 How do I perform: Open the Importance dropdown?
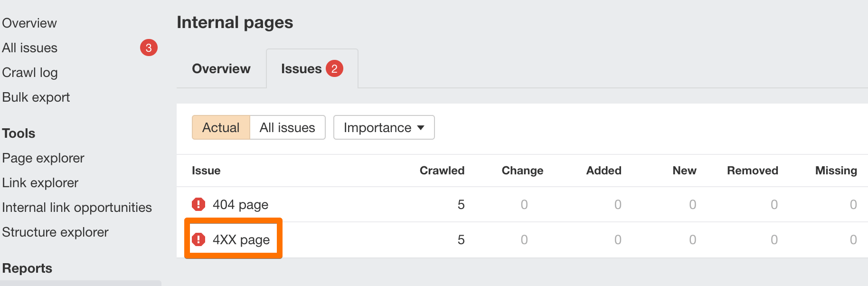pyautogui.click(x=383, y=127)
